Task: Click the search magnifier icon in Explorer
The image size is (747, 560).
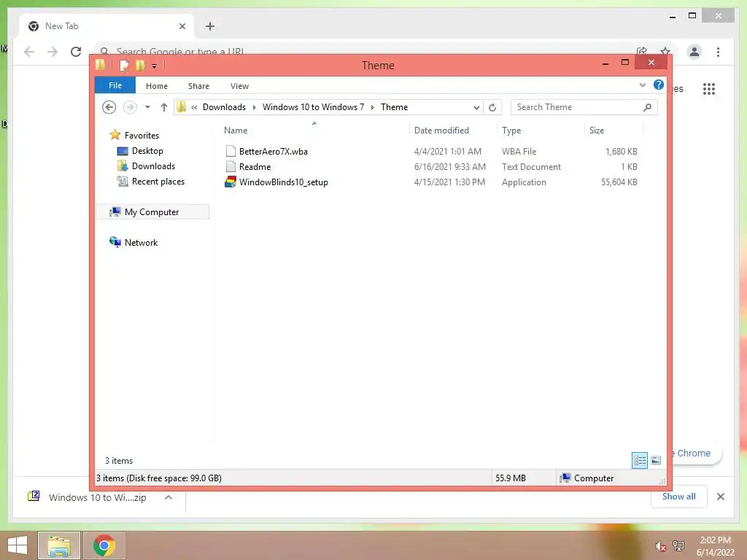Action: point(648,107)
